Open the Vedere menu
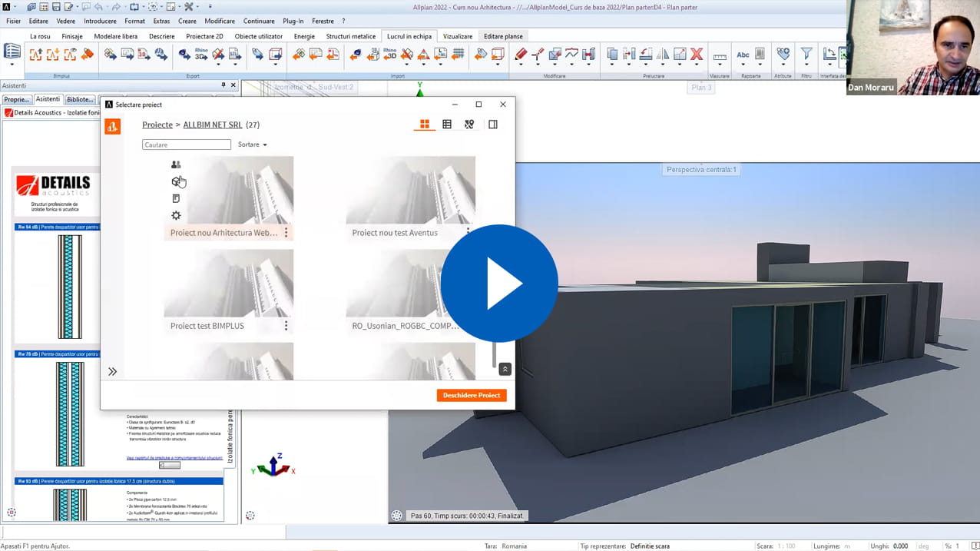The image size is (980, 551). pyautogui.click(x=66, y=22)
